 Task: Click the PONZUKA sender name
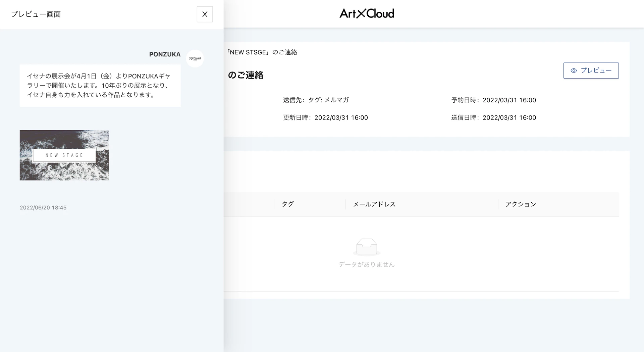pyautogui.click(x=165, y=54)
